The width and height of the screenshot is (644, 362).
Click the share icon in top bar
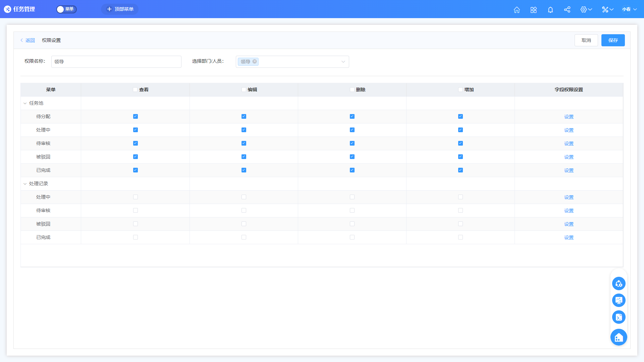(x=567, y=9)
